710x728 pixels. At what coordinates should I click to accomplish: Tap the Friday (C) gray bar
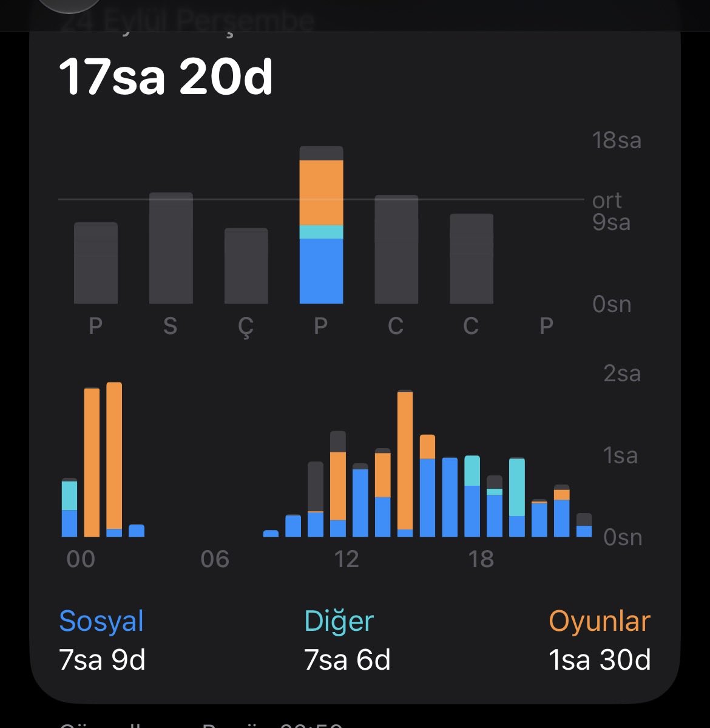pyautogui.click(x=396, y=250)
